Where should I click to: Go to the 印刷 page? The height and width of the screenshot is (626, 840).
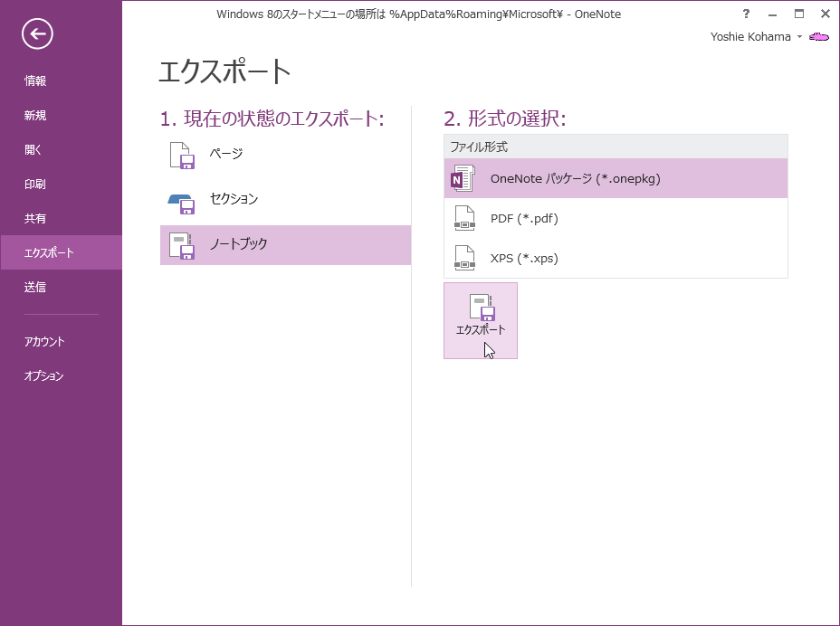[x=35, y=184]
